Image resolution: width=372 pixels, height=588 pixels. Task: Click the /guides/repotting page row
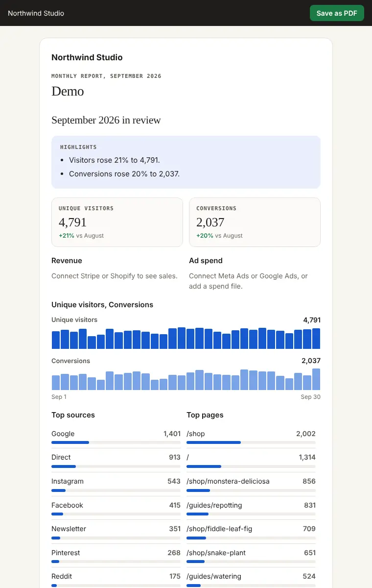click(x=251, y=508)
